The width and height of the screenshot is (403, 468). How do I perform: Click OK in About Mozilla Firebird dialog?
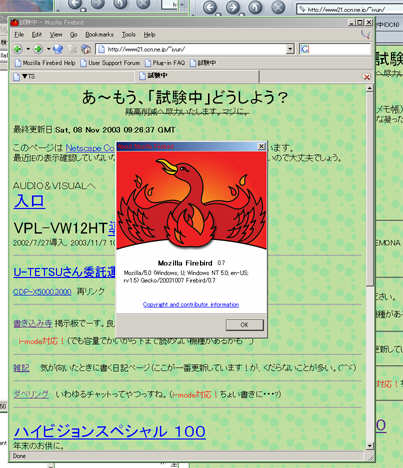[244, 324]
